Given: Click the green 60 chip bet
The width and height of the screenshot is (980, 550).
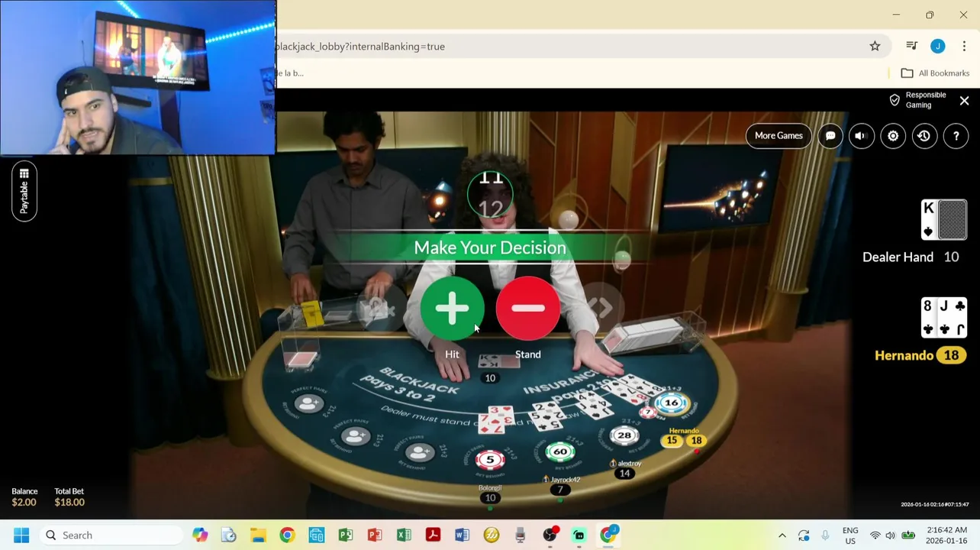Looking at the screenshot, I should (x=559, y=451).
